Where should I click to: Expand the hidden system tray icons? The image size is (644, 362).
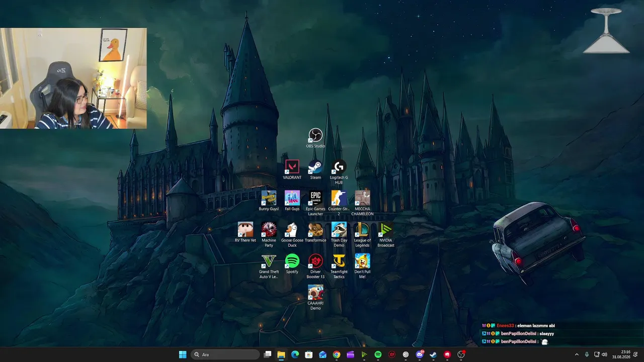577,354
